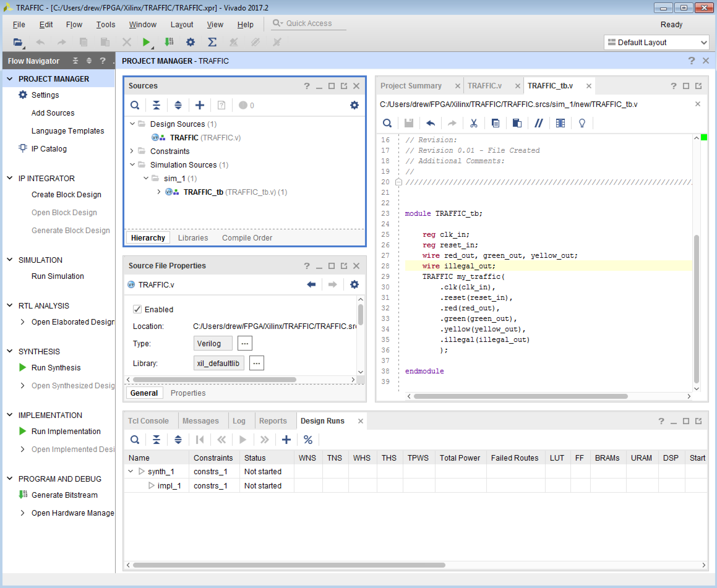Copy in the code editor toolbar
Viewport: 717px width, 588px height.
496,123
